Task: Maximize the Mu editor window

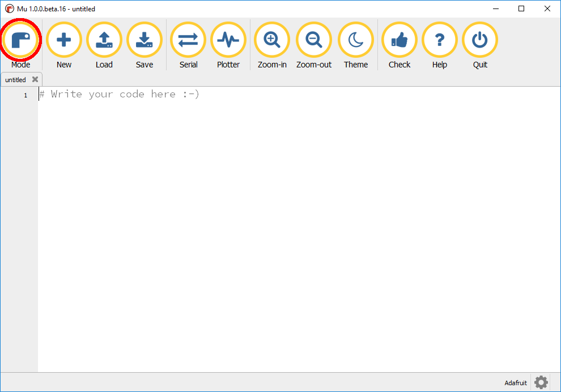Action: coord(521,8)
